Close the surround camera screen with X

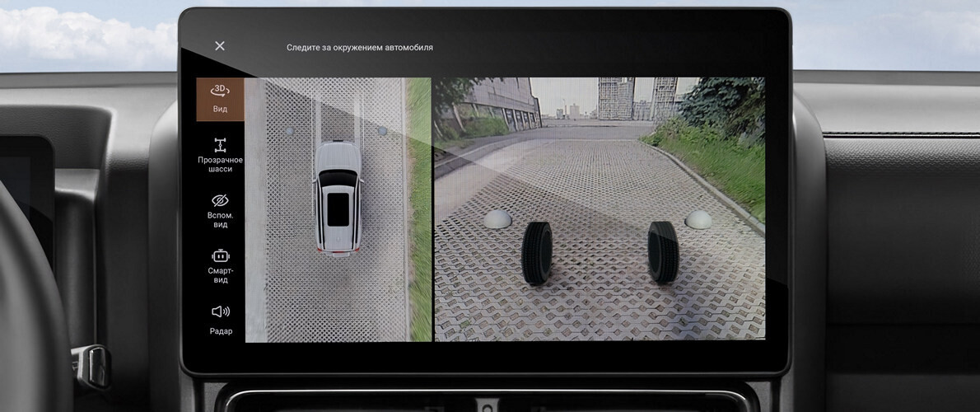220,46
